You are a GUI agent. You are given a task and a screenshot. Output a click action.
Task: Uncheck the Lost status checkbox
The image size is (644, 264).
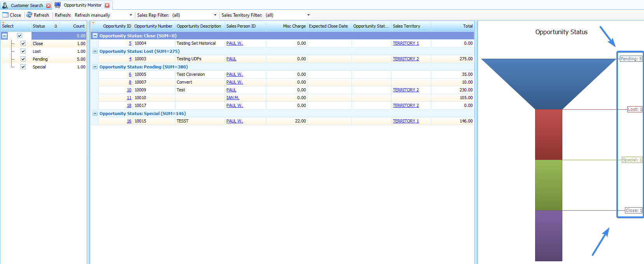click(x=23, y=51)
